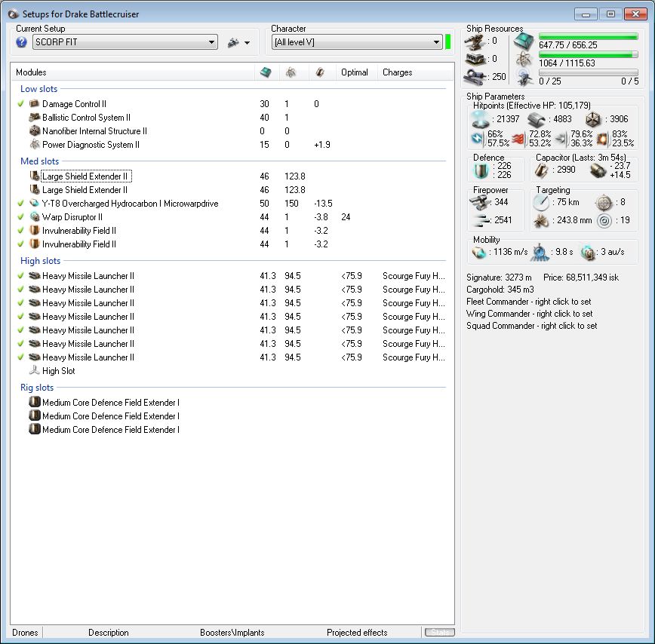Click the Nanofiber Internal Structure II icon
Screen dimensions: 655x644
click(x=35, y=131)
